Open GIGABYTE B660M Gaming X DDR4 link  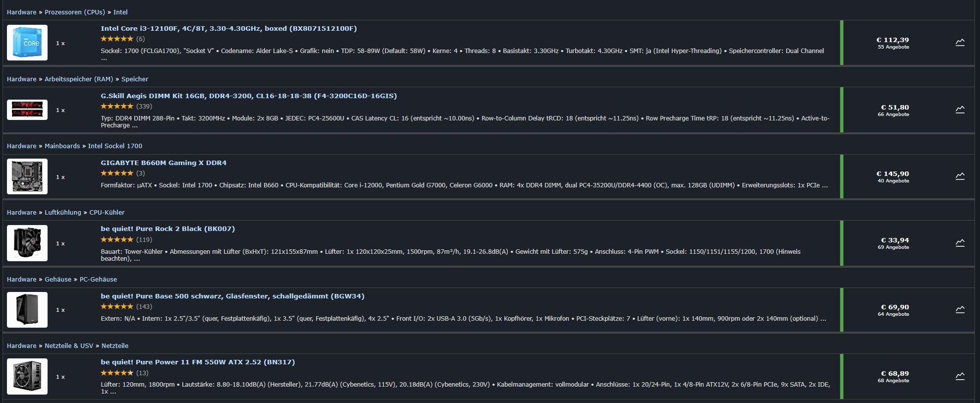point(163,163)
